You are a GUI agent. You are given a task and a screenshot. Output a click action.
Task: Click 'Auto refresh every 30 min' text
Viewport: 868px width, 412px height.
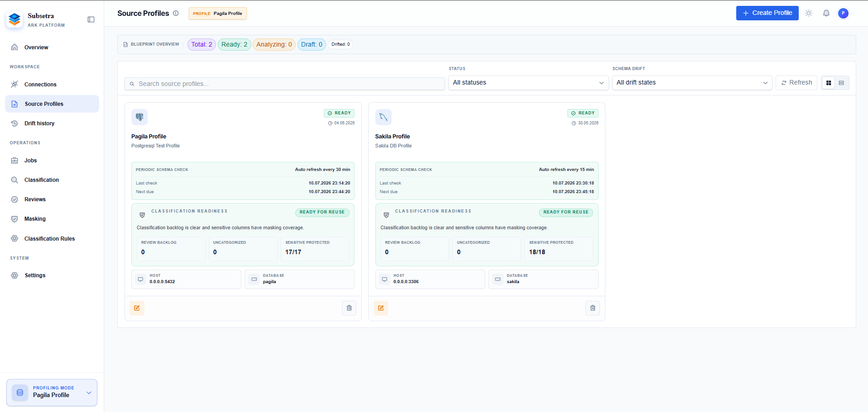coord(322,170)
